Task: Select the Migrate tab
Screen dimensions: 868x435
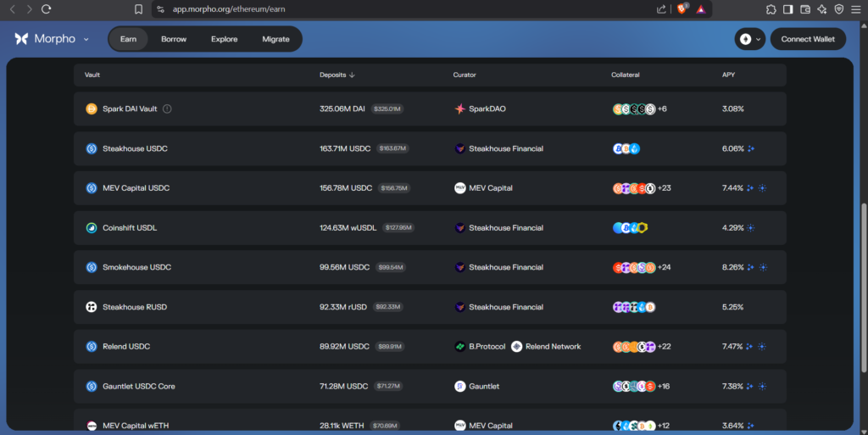Action: click(x=275, y=39)
